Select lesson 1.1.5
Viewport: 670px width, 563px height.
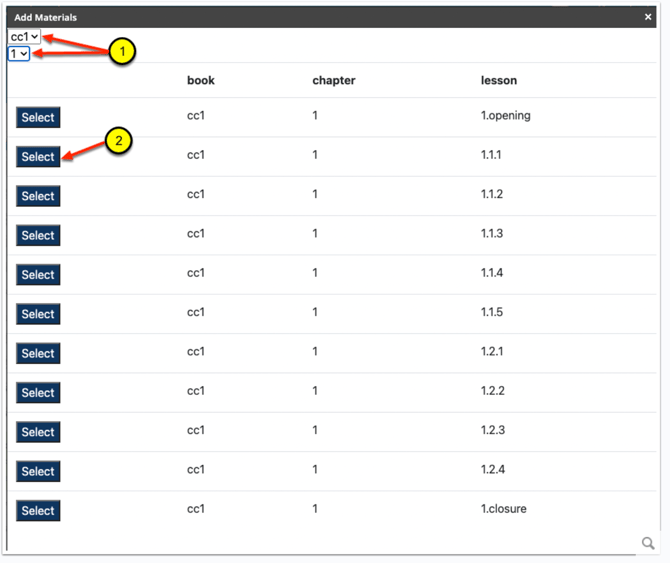(x=38, y=314)
